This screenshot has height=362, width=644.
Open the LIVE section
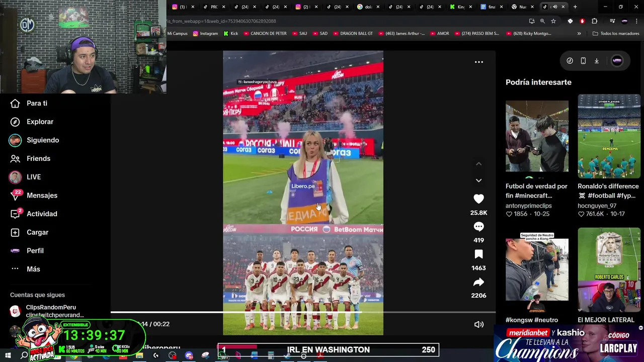(x=25, y=177)
